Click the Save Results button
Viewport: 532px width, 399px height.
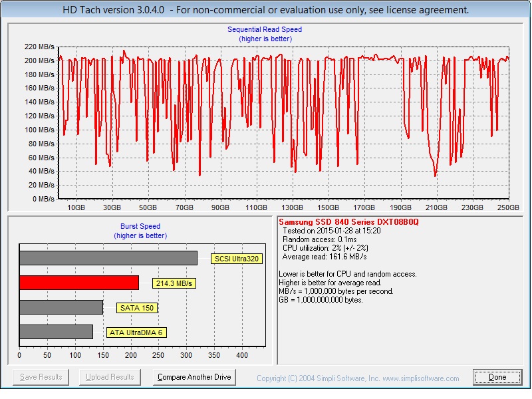click(x=41, y=377)
